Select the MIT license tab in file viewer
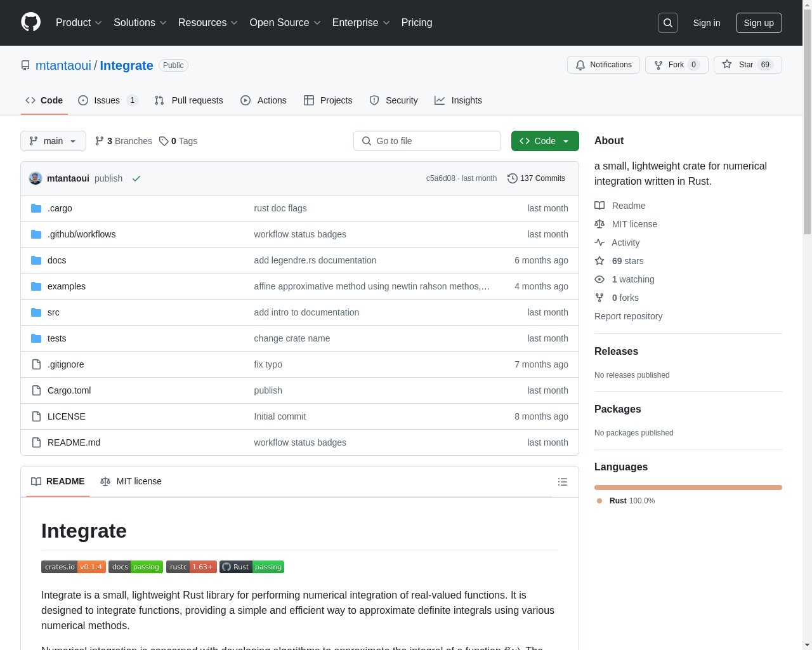 coord(131,482)
